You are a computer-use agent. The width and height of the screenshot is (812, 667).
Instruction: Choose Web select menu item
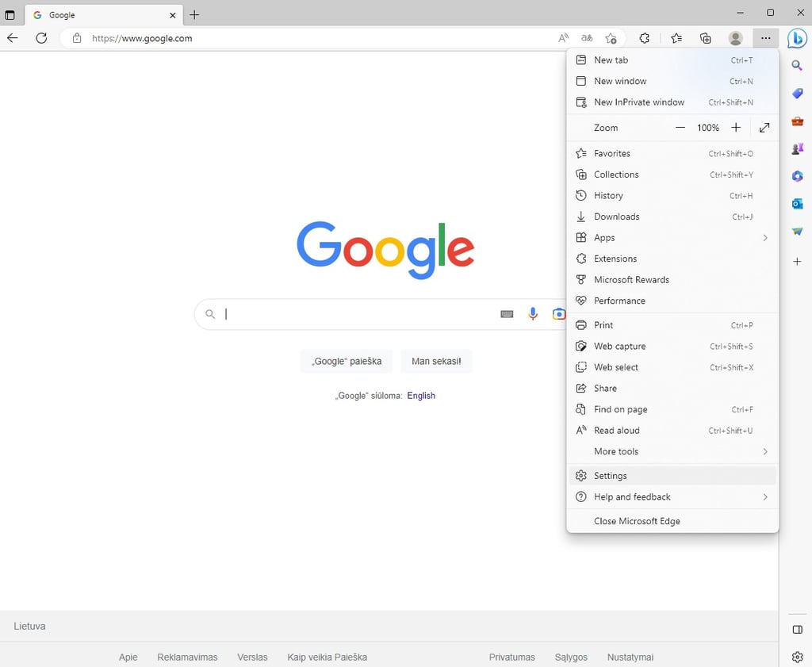tap(672, 367)
